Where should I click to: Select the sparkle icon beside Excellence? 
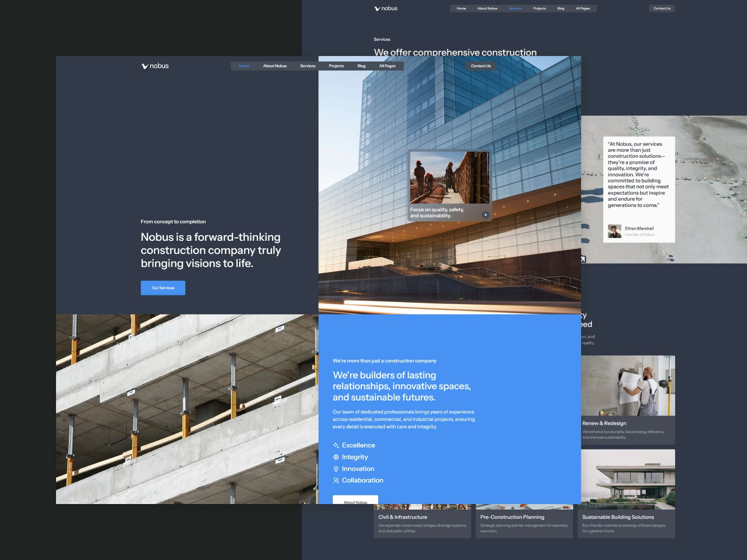click(x=336, y=445)
